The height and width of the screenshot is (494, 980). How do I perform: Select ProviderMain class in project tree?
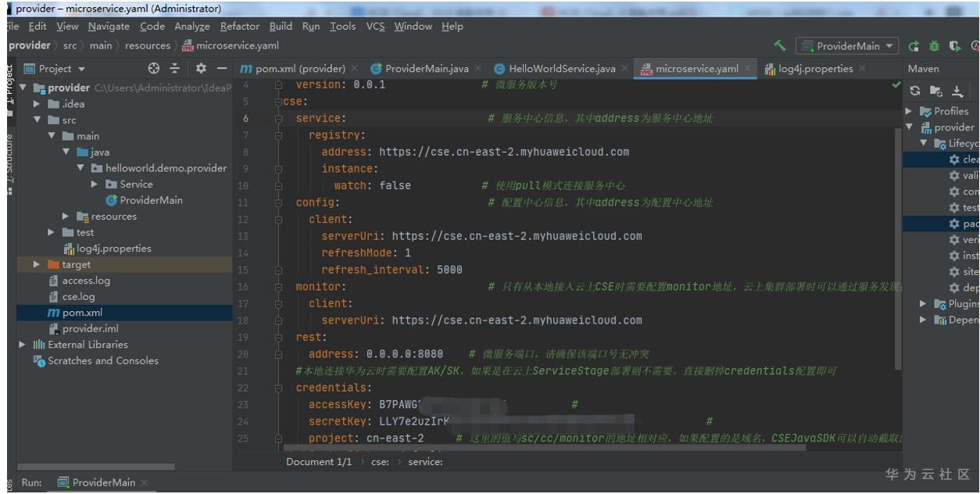[x=145, y=200]
